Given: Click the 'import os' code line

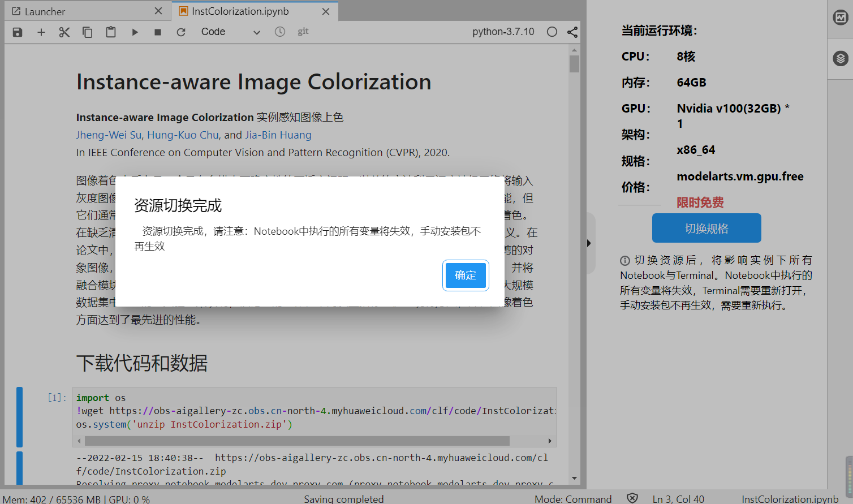Looking at the screenshot, I should pyautogui.click(x=101, y=398).
